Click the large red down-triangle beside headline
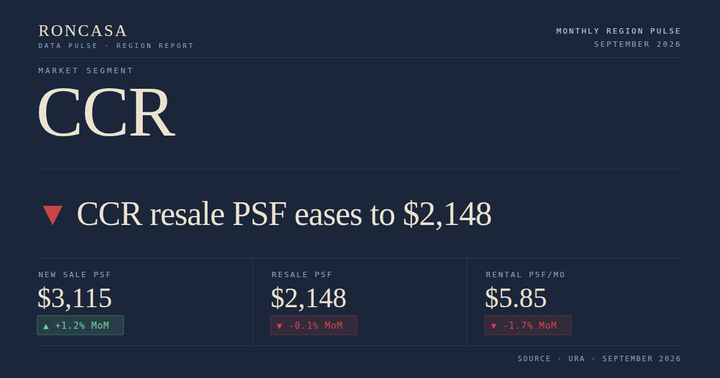The image size is (720, 378). [x=52, y=215]
